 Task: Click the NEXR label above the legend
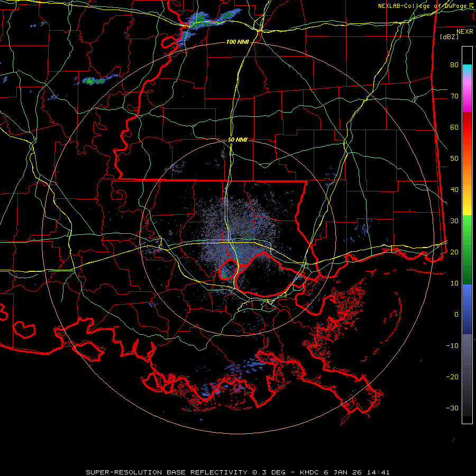[x=464, y=32]
